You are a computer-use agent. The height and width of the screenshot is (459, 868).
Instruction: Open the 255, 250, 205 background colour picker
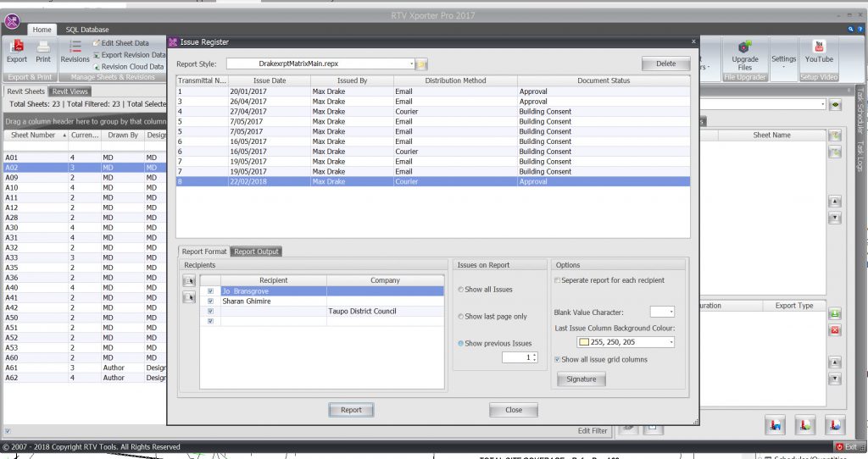point(670,342)
